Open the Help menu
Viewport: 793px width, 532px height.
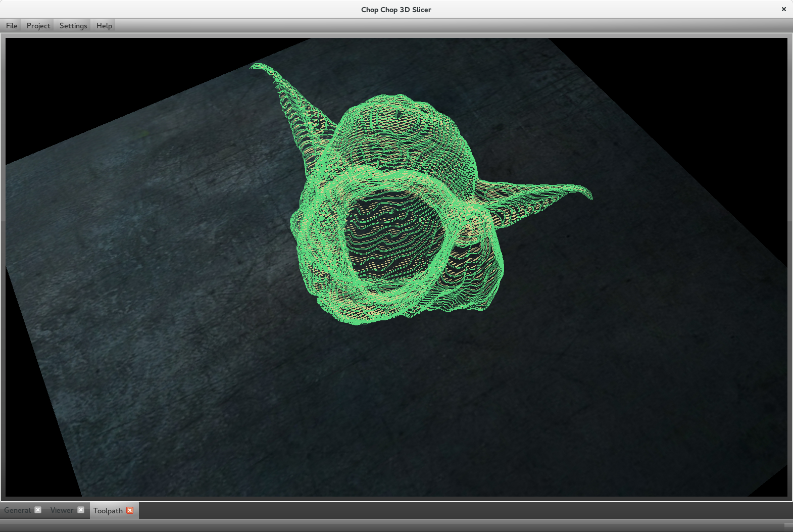[x=104, y=26]
